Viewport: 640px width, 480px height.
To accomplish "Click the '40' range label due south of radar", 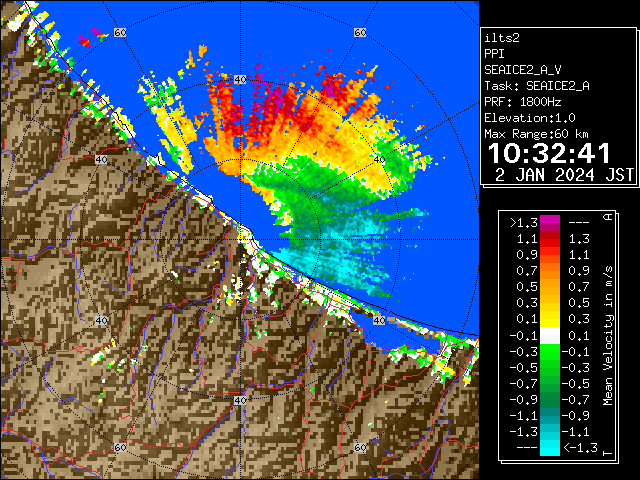I will [x=240, y=400].
